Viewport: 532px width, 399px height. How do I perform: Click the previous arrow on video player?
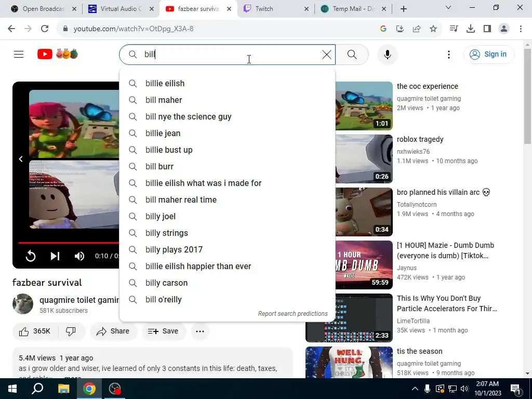tap(21, 159)
